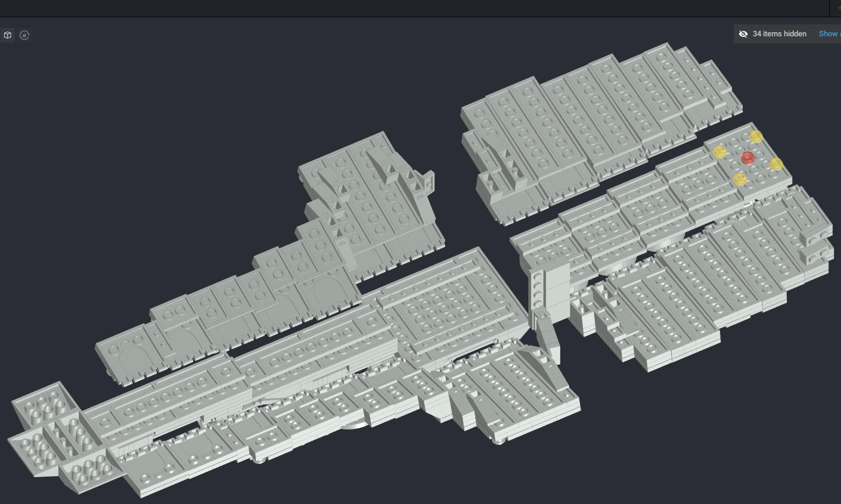Select the lowest yellow transparent stud

coord(739,179)
